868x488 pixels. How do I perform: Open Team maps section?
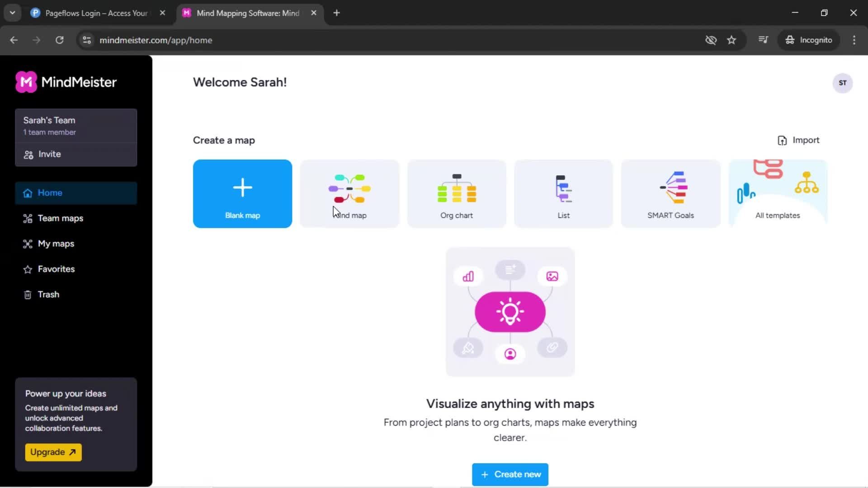coord(76,218)
